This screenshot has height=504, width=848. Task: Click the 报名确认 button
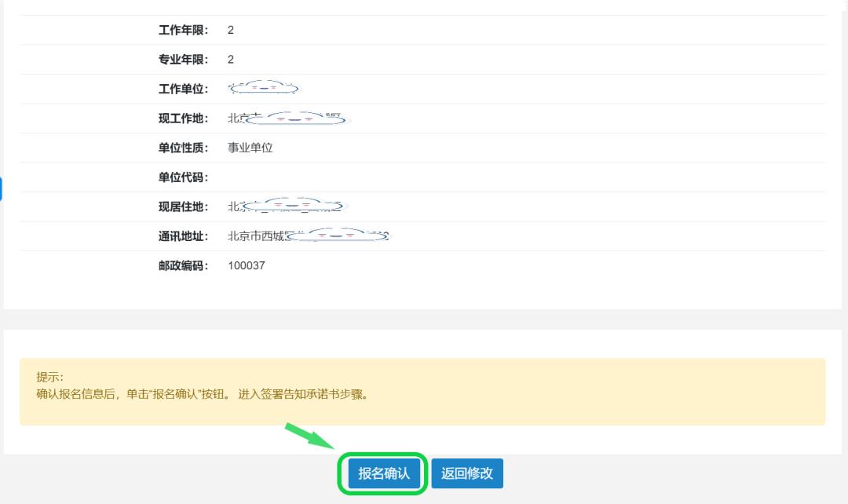(384, 473)
